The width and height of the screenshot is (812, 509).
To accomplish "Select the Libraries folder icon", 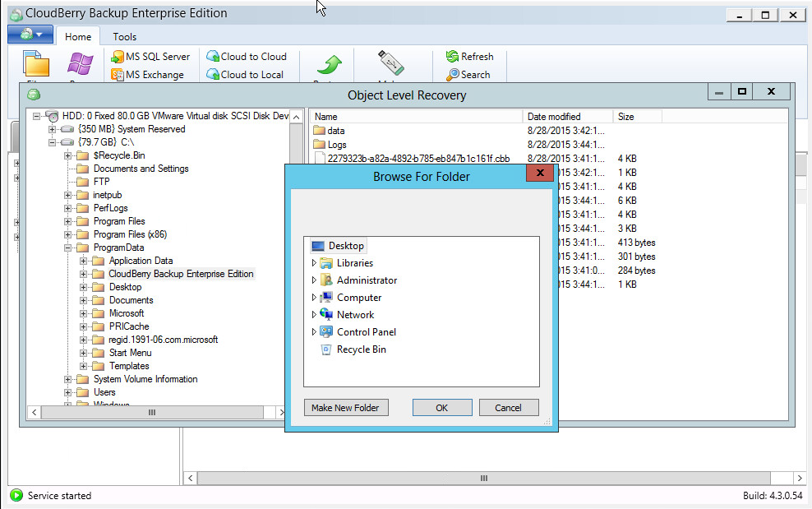I will [x=326, y=263].
